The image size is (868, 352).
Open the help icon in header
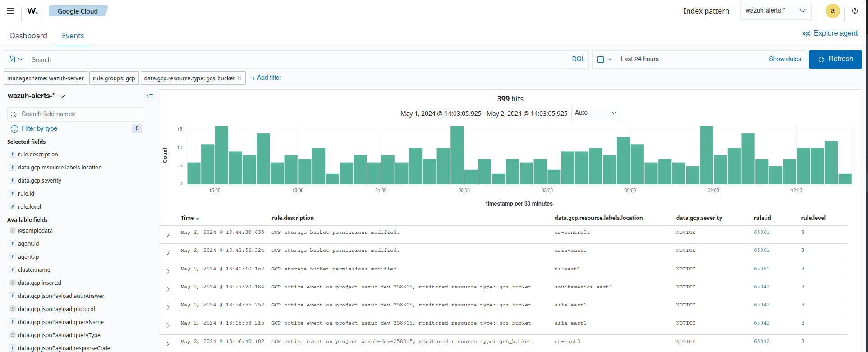pyautogui.click(x=854, y=11)
